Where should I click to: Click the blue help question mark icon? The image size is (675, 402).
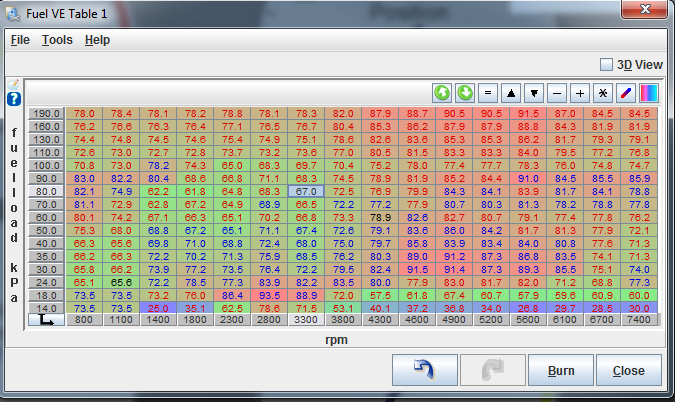point(14,99)
